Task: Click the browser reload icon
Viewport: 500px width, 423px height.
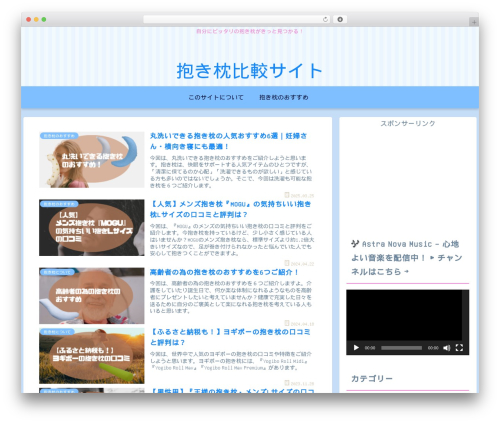Action: tap(325, 20)
